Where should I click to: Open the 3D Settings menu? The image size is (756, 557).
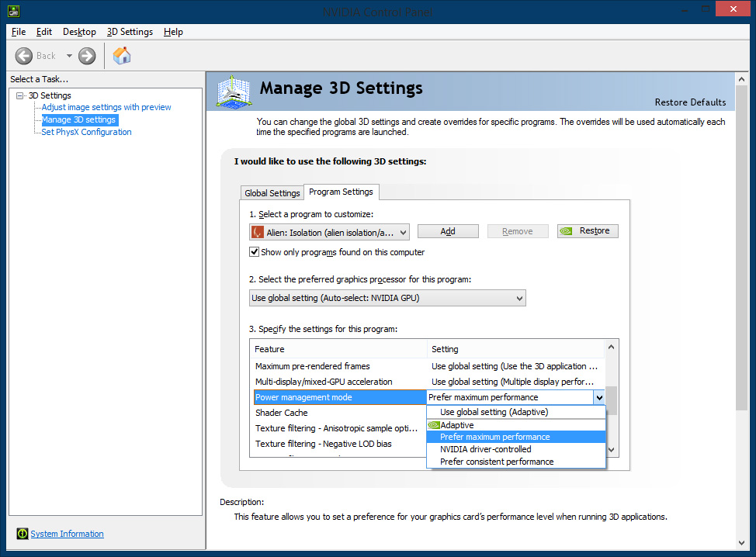(130, 32)
